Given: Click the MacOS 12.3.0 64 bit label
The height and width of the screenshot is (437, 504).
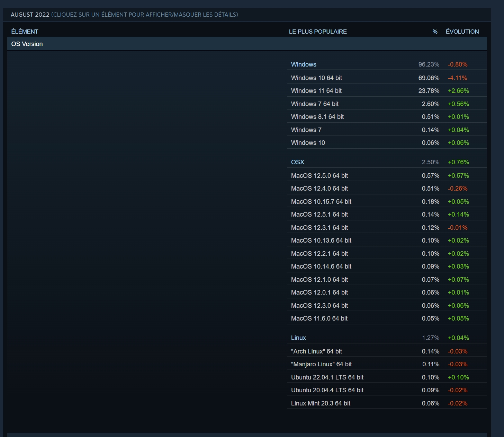Looking at the screenshot, I should pos(319,306).
